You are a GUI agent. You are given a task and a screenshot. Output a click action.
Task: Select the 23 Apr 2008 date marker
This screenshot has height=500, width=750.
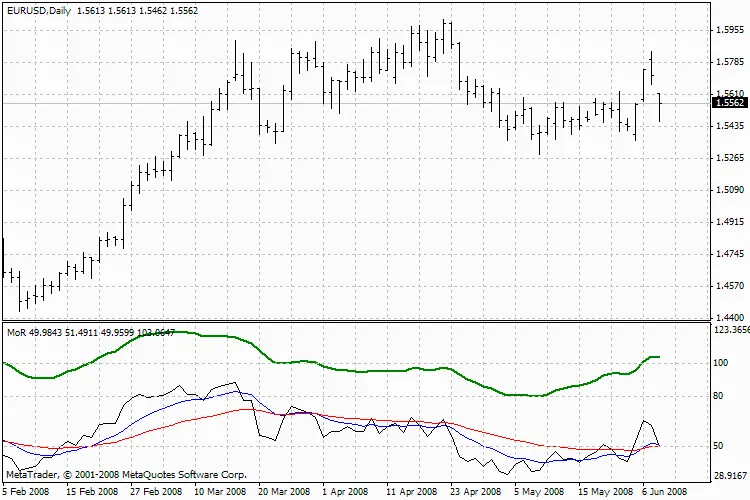click(475, 492)
